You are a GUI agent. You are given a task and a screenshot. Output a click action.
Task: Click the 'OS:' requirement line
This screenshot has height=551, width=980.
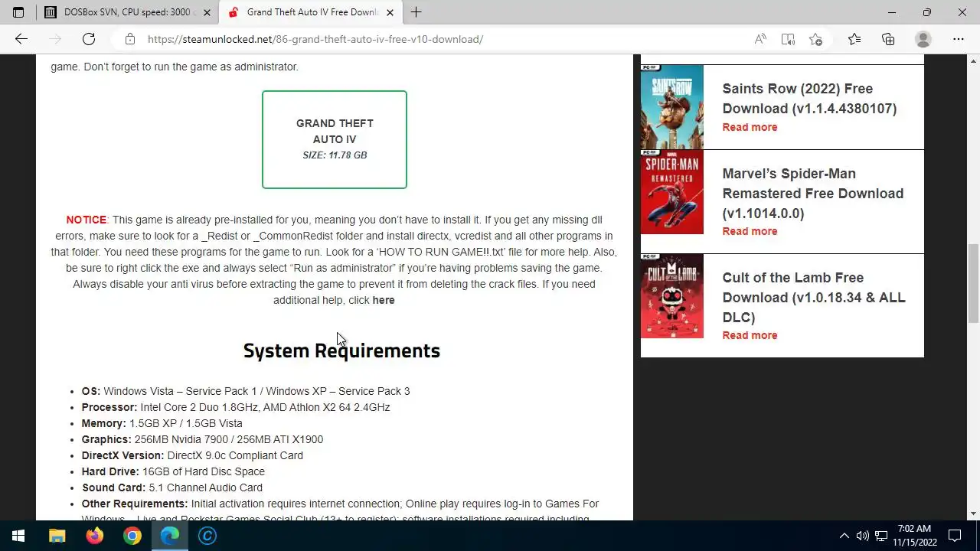pos(246,391)
